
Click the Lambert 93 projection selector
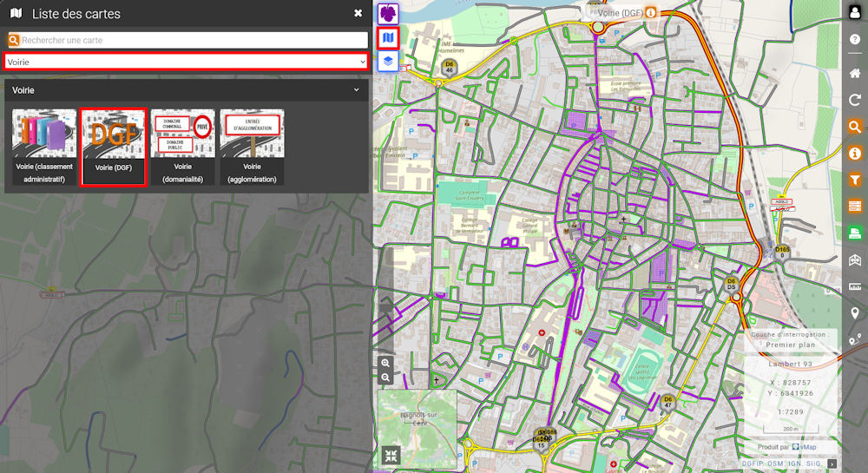tap(790, 364)
